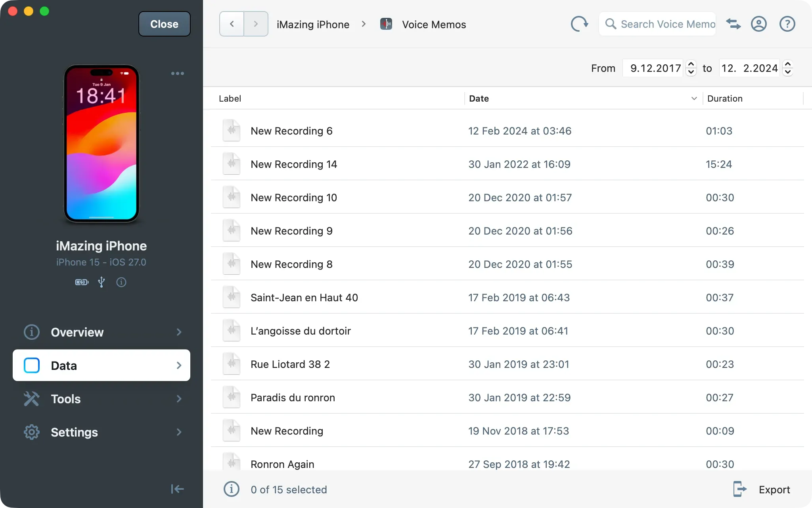
Task: Click date 30 Jan 2022 at 16:09
Action: pos(519,164)
